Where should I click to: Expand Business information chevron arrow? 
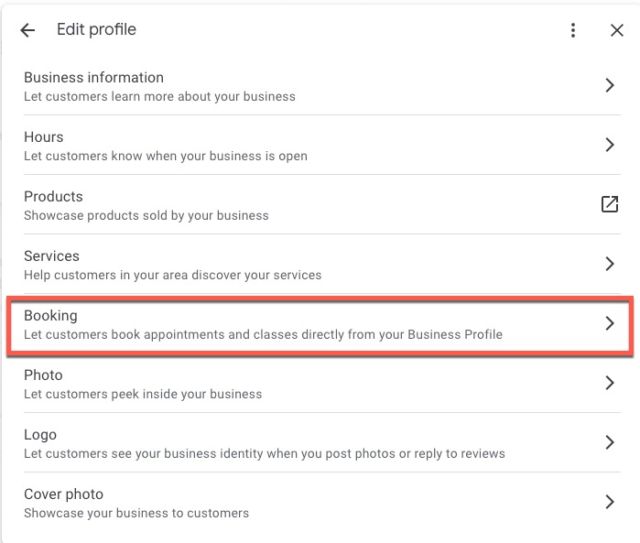[610, 86]
